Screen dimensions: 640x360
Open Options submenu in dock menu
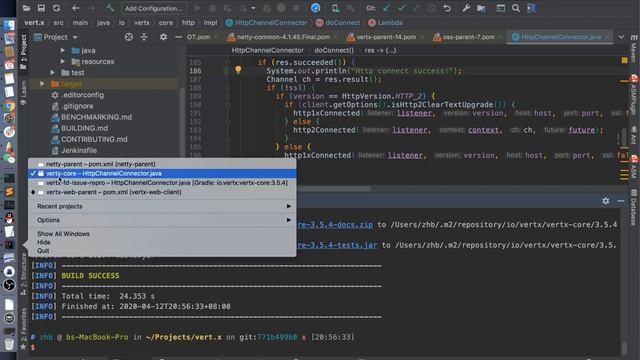tap(162, 220)
